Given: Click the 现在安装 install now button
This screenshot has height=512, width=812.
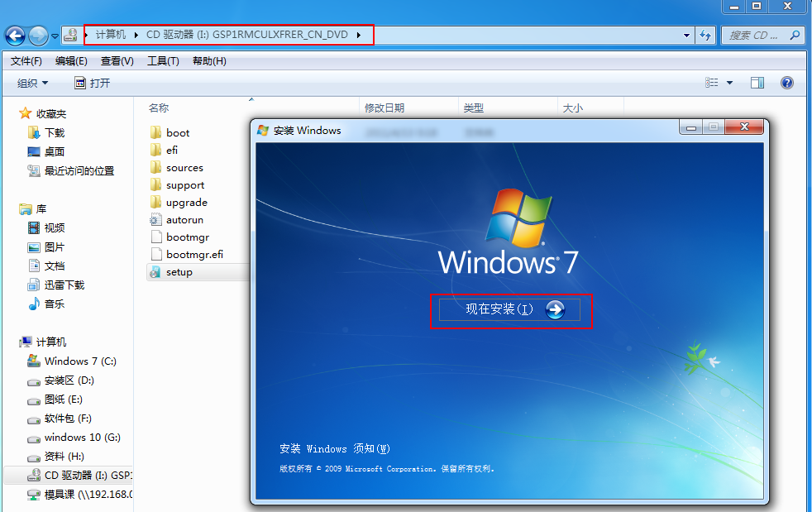Looking at the screenshot, I should click(510, 310).
